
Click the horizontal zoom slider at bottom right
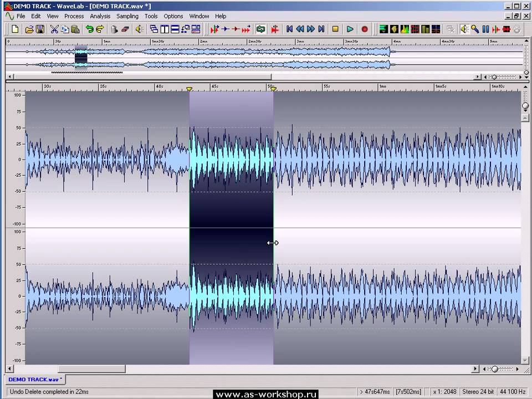pyautogui.click(x=495, y=369)
